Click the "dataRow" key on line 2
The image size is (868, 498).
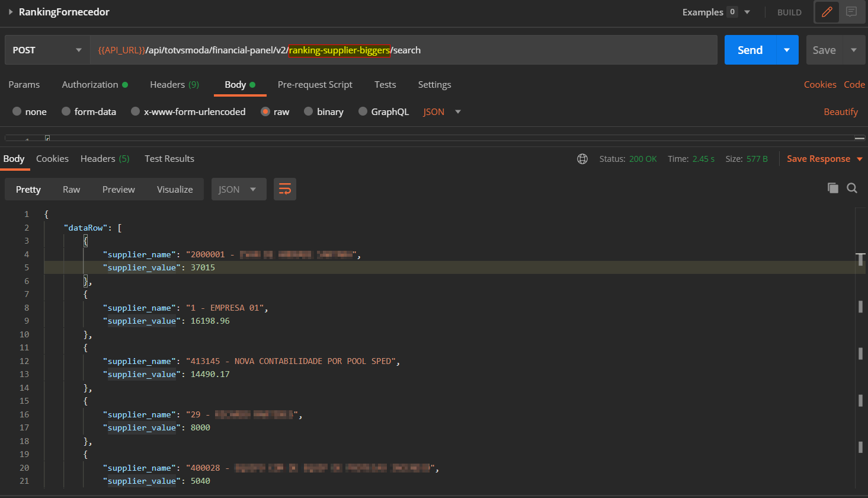pos(86,228)
